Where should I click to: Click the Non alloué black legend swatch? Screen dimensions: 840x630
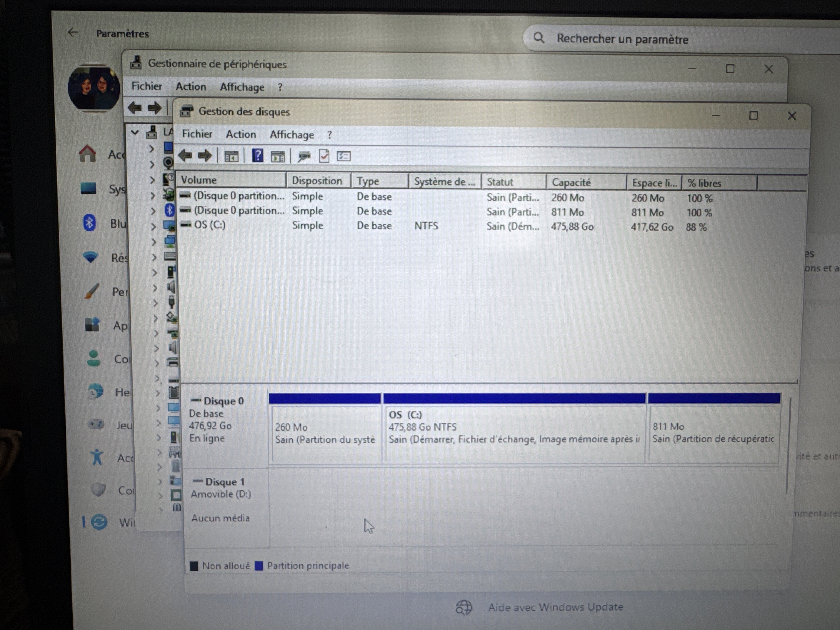click(x=194, y=566)
